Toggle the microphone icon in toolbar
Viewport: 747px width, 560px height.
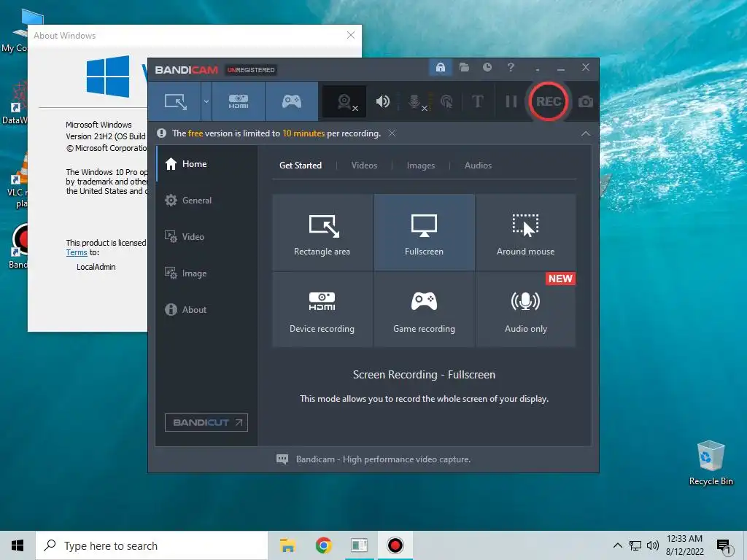coord(415,101)
